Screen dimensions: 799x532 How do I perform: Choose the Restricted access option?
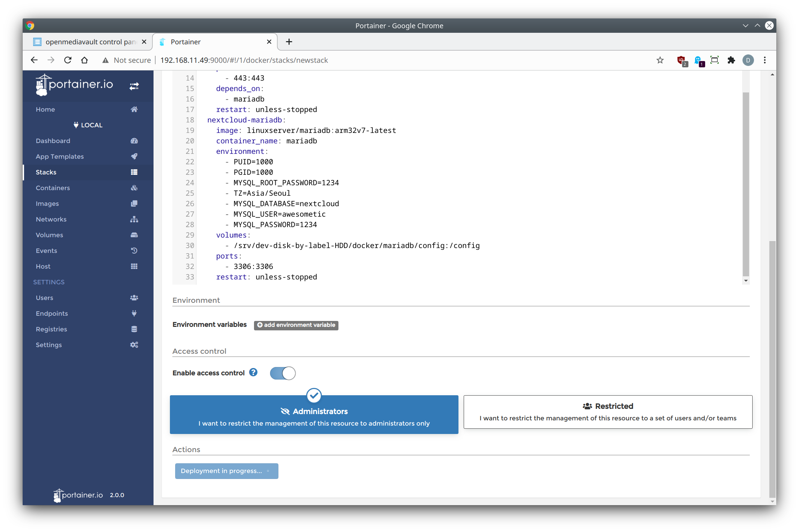click(x=608, y=412)
